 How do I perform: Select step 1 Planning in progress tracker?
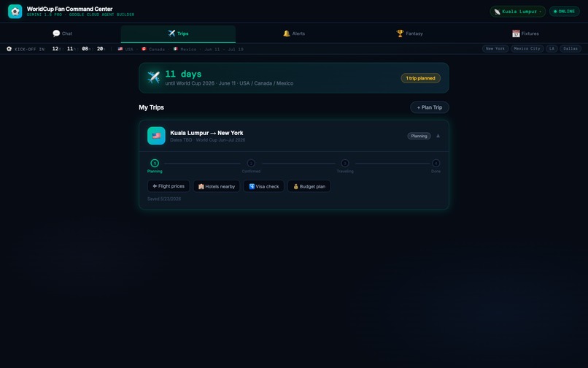pyautogui.click(x=155, y=164)
